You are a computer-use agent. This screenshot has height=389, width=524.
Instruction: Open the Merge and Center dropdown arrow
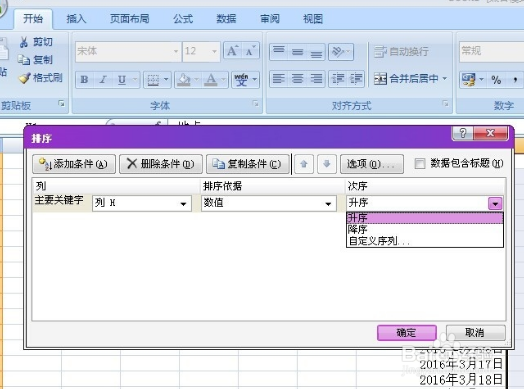(444, 79)
